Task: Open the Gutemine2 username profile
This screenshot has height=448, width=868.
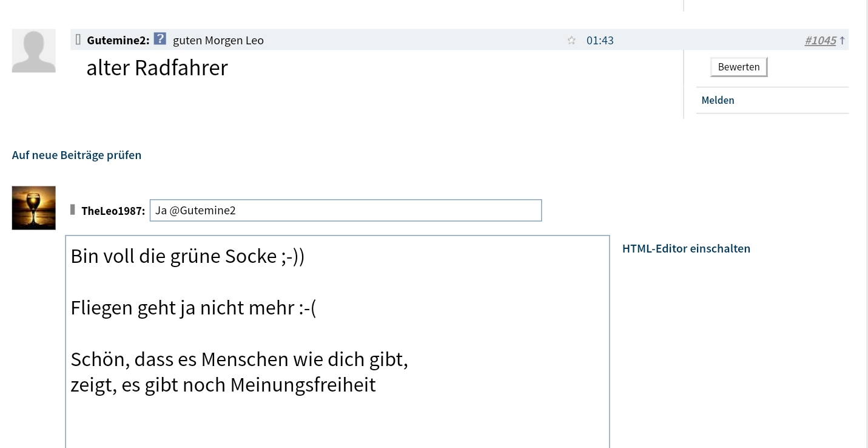Action: coord(118,41)
